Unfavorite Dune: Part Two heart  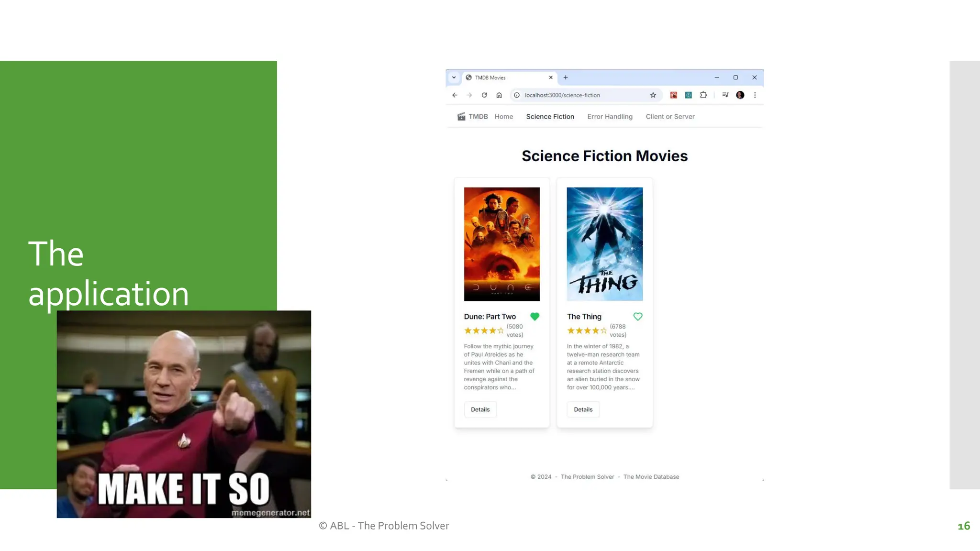point(535,317)
